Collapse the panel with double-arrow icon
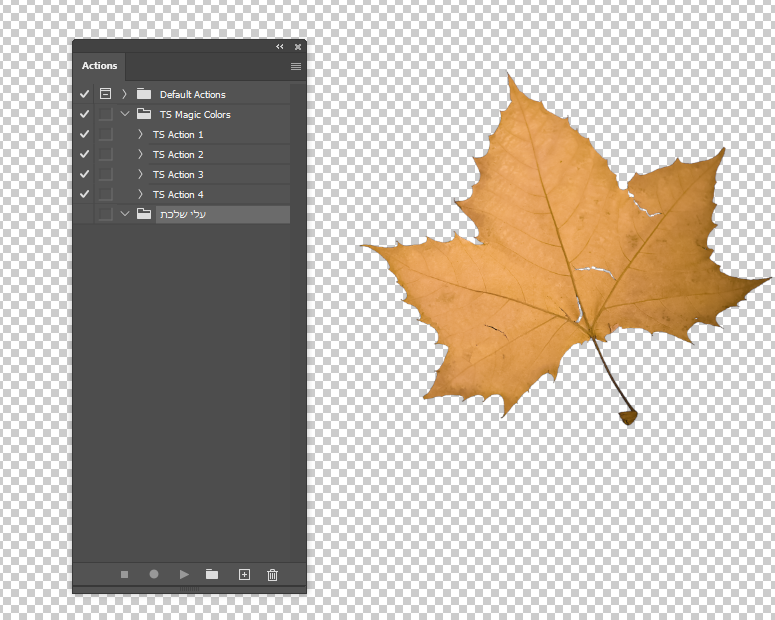 (x=280, y=47)
